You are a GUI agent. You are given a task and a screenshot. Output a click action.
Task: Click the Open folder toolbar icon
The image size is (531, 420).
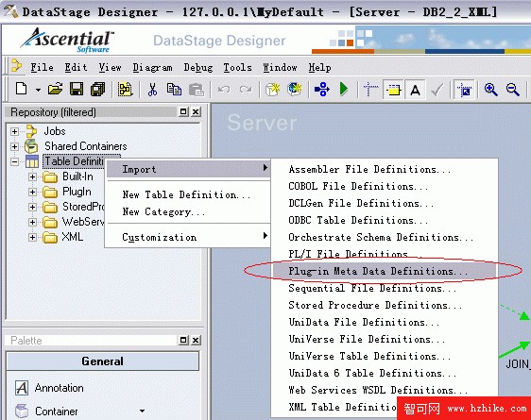pos(55,90)
